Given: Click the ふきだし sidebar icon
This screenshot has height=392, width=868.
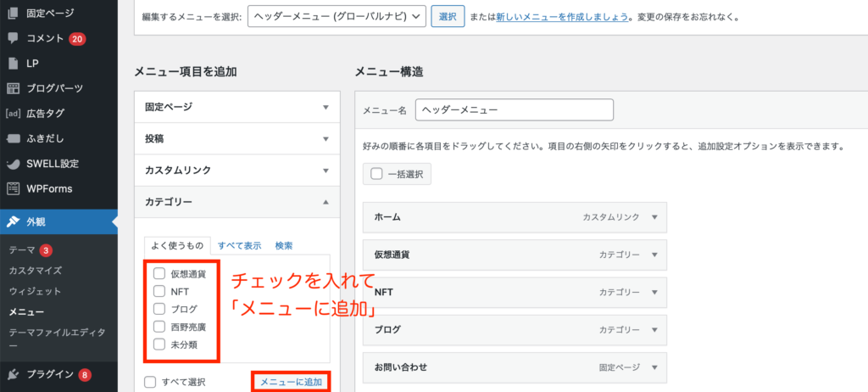Looking at the screenshot, I should coord(13,138).
